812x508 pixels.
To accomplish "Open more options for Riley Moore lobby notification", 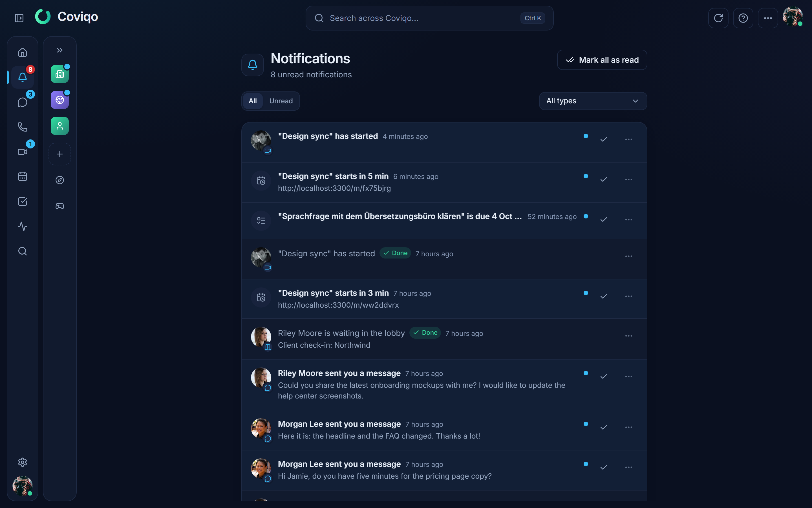I will pyautogui.click(x=629, y=336).
